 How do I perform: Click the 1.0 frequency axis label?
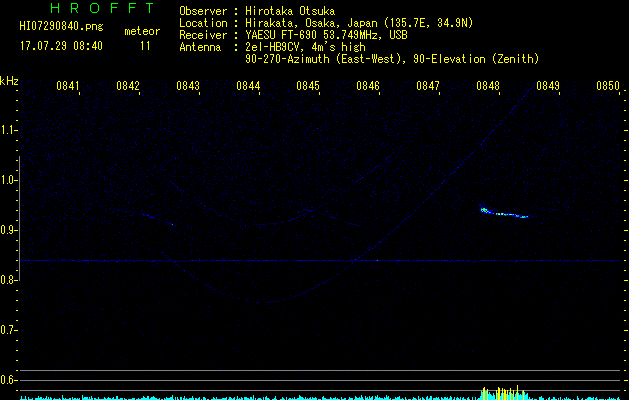tap(8, 180)
